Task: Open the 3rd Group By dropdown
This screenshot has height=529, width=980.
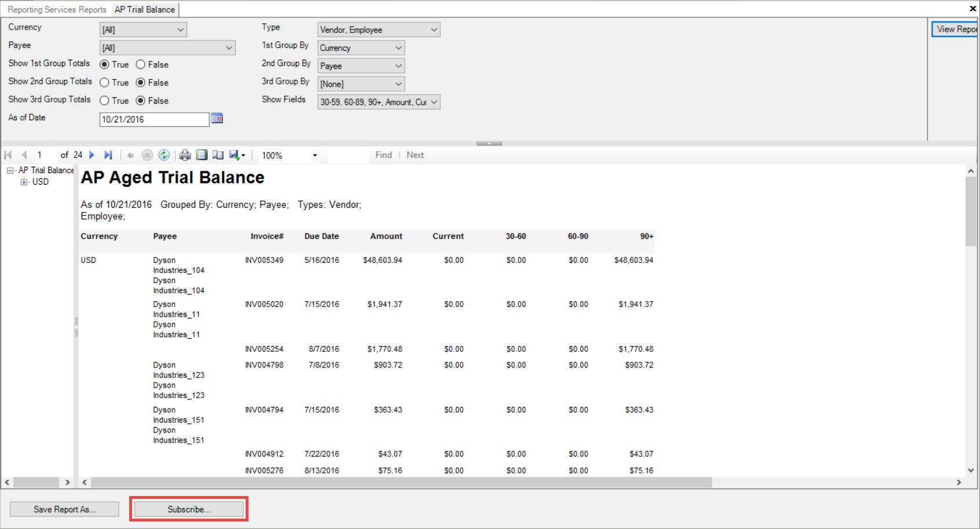Action: tap(361, 83)
